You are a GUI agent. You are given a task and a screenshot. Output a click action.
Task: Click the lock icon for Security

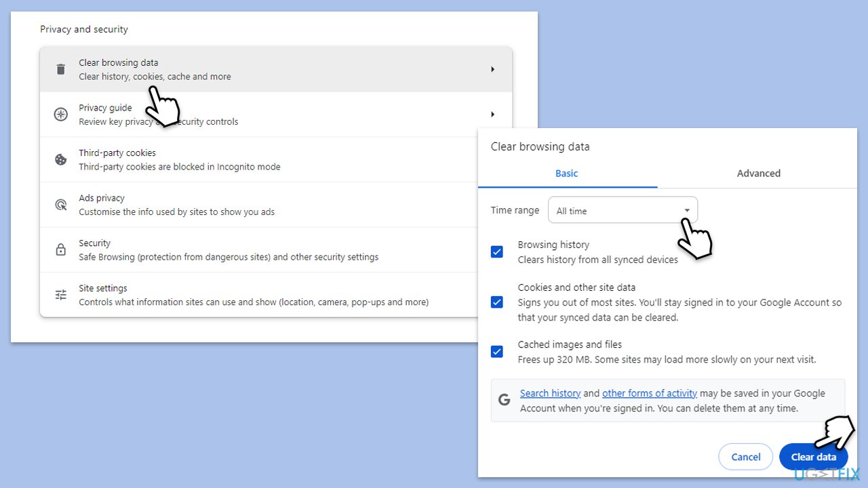click(x=61, y=249)
